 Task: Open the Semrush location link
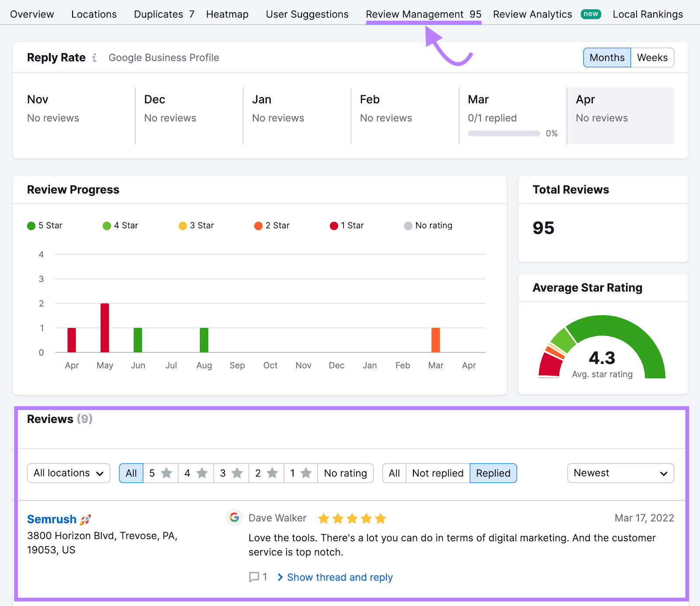[x=52, y=518]
